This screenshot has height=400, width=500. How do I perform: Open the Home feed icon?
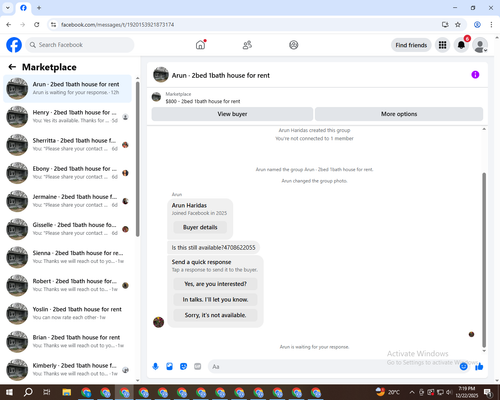200,45
